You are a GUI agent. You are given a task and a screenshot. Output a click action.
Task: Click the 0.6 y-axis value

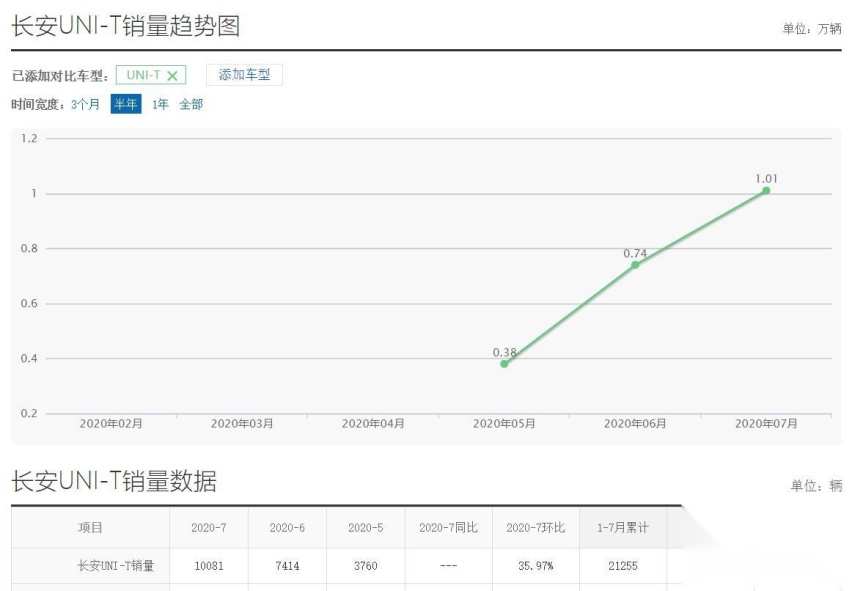[x=29, y=304]
